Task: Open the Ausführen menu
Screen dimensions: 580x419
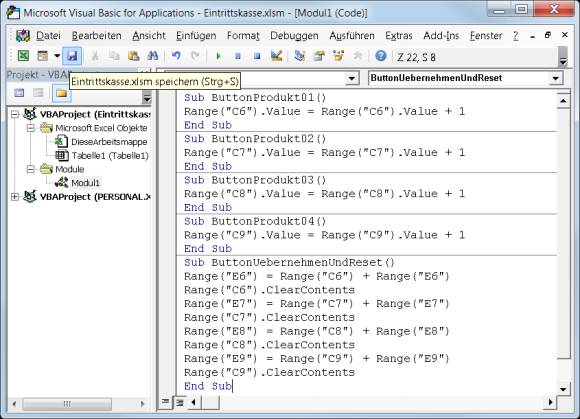Action: pos(352,36)
